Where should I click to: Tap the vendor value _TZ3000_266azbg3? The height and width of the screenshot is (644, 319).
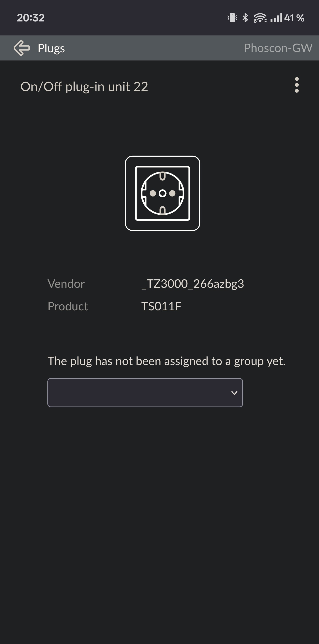tap(193, 284)
